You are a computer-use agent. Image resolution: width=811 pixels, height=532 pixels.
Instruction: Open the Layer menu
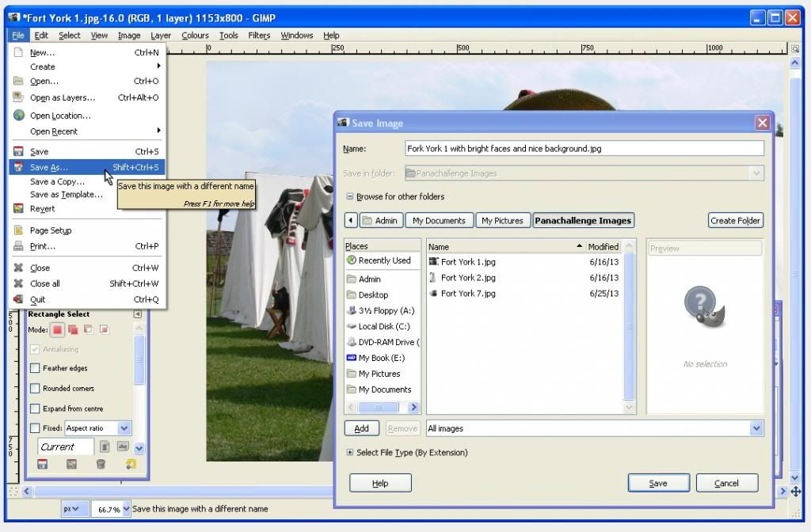coord(161,35)
